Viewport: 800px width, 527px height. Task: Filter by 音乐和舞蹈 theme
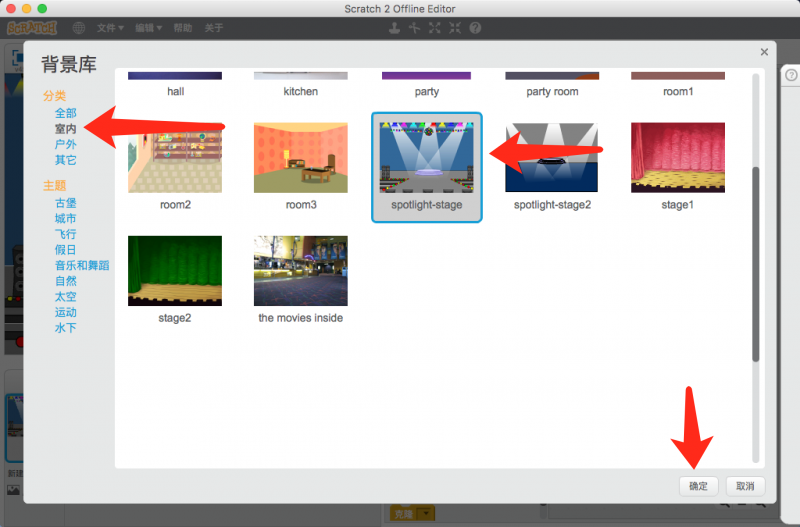(82, 265)
